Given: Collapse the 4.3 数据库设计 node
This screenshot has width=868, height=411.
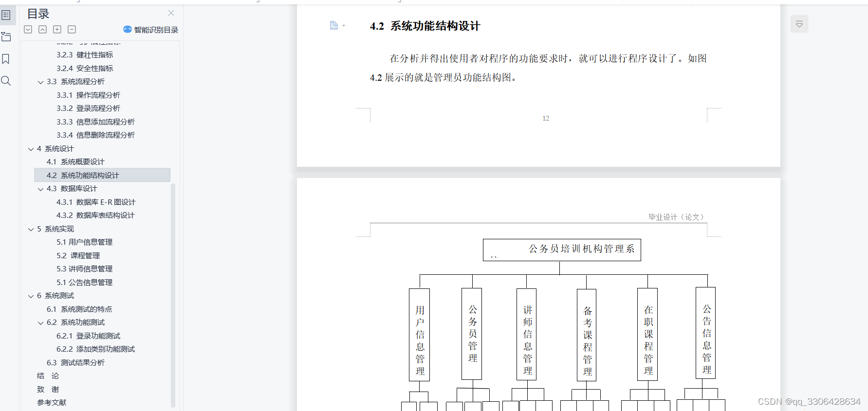Looking at the screenshot, I should 41,189.
